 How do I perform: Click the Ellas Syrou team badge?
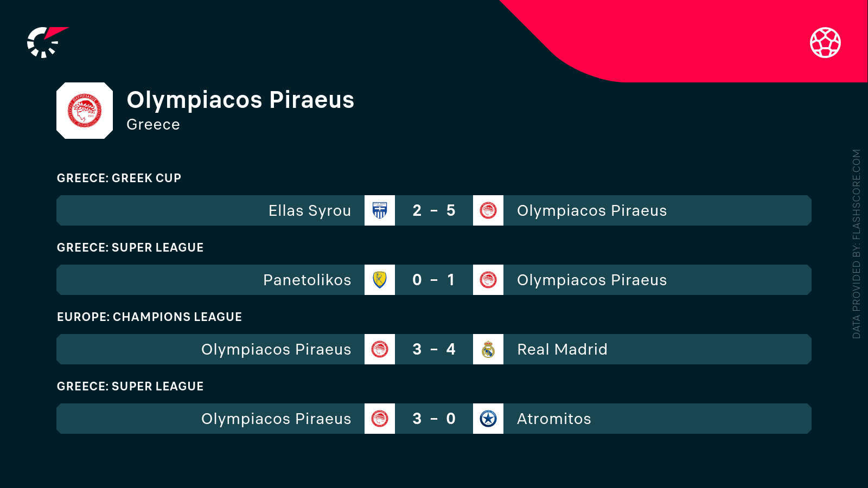coord(380,210)
